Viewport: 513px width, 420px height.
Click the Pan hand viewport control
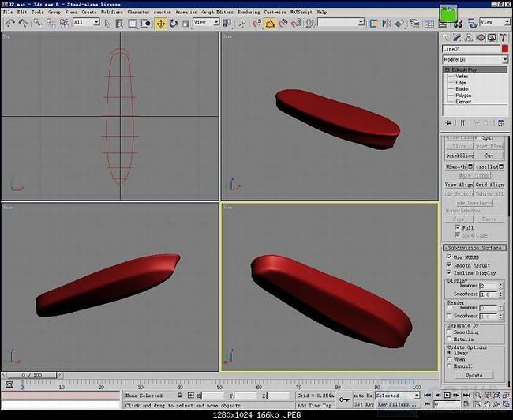[488, 404]
